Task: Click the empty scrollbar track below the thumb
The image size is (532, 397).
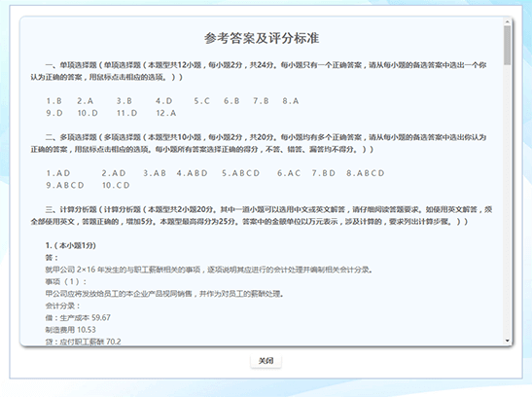Action: pyautogui.click(x=508, y=200)
